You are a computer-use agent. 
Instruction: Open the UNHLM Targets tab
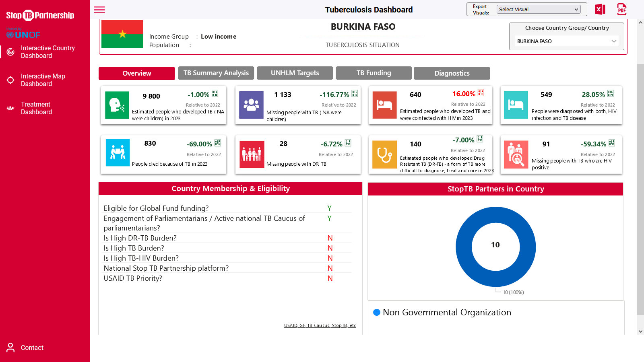[295, 73]
